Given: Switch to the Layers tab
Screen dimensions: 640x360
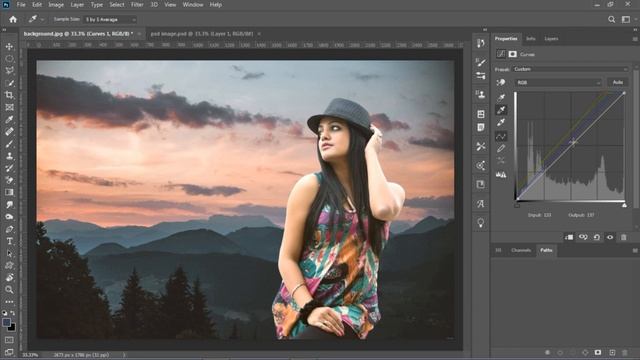Looking at the screenshot, I should tap(551, 39).
